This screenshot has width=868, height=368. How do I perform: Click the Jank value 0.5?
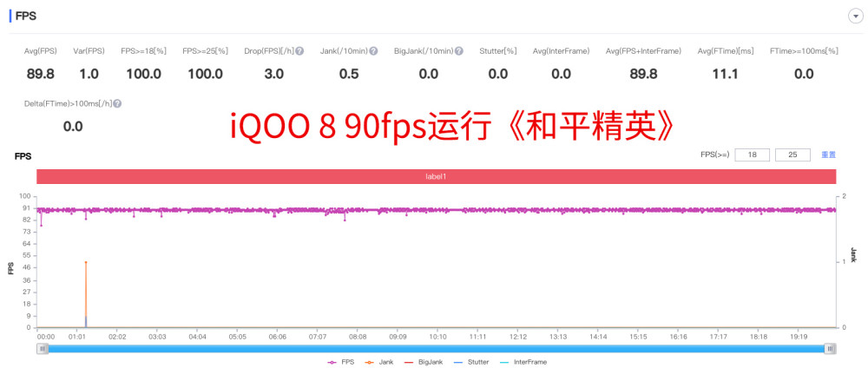pos(349,74)
